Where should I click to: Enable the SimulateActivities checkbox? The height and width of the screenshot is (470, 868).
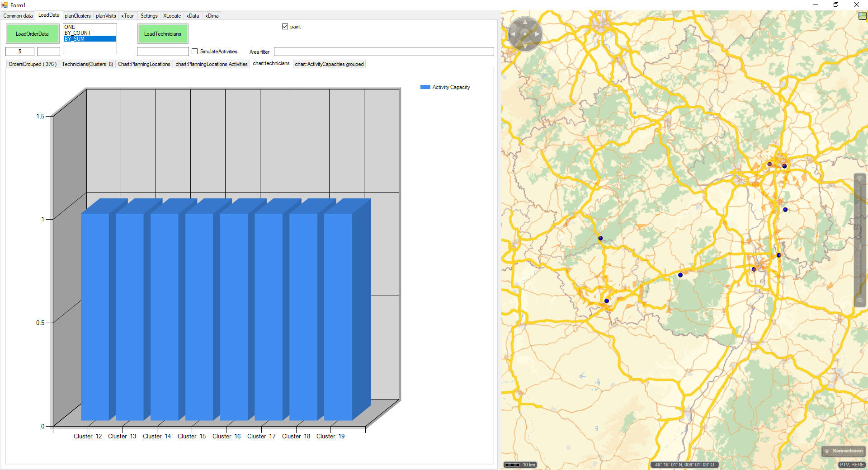pyautogui.click(x=195, y=52)
